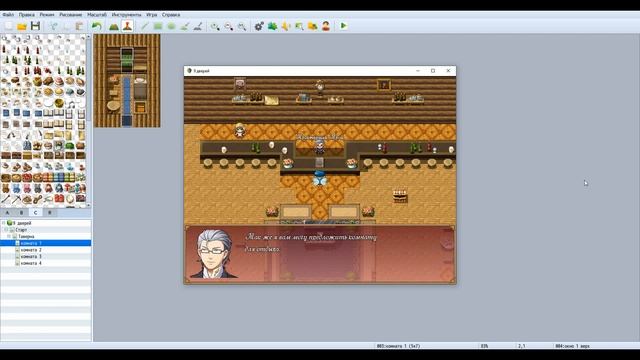Viewport: 640px width, 360px height.
Task: Save project using floppy disk icon
Action: [x=36, y=26]
